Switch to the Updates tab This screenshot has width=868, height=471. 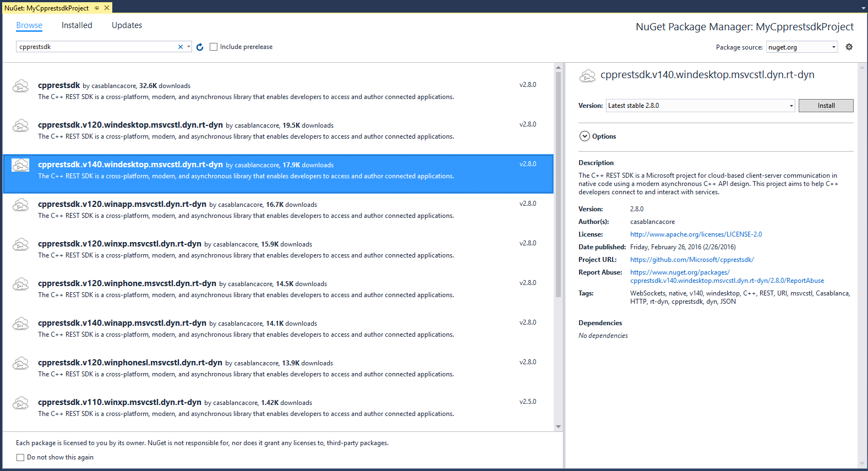point(127,25)
